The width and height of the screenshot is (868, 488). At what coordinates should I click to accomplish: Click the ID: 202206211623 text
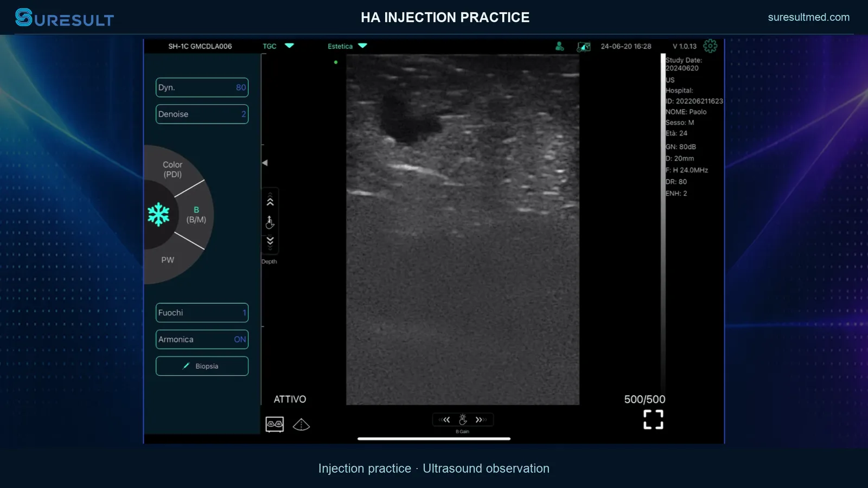[x=694, y=101]
